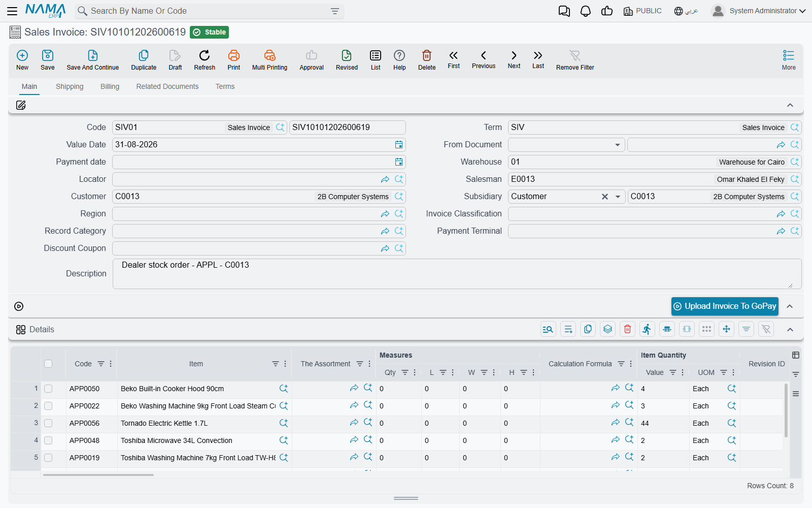Image resolution: width=812 pixels, height=508 pixels.
Task: Click the running man icon in Details toolbar
Action: coord(647,329)
